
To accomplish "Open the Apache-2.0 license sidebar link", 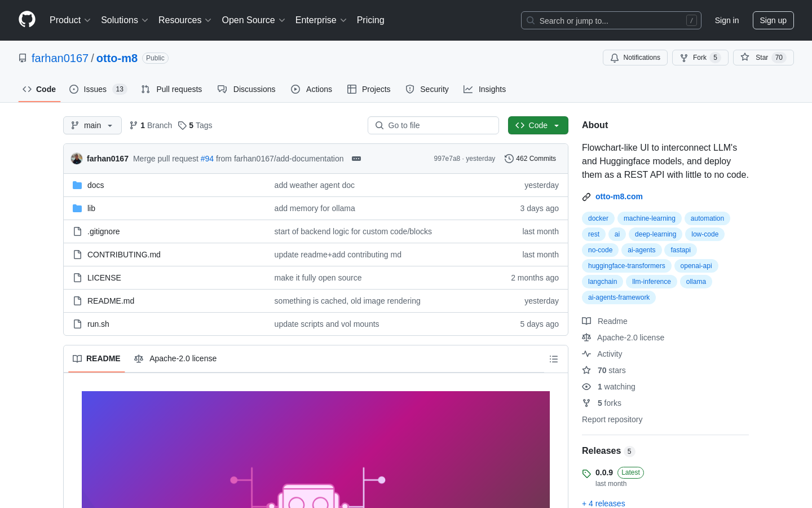I will coord(623,338).
